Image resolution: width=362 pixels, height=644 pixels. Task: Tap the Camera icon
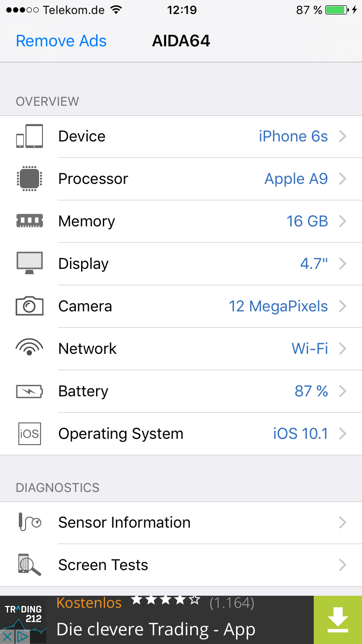click(x=29, y=306)
